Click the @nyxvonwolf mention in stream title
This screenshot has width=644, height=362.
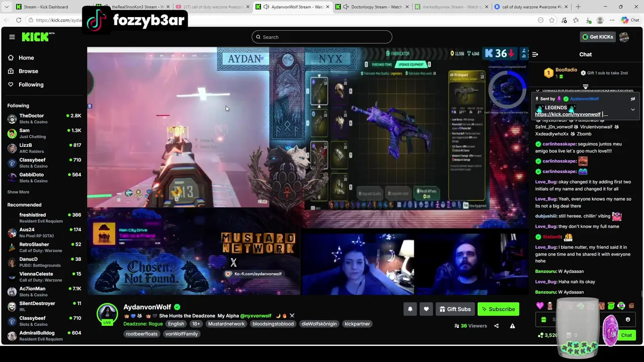pyautogui.click(x=256, y=316)
